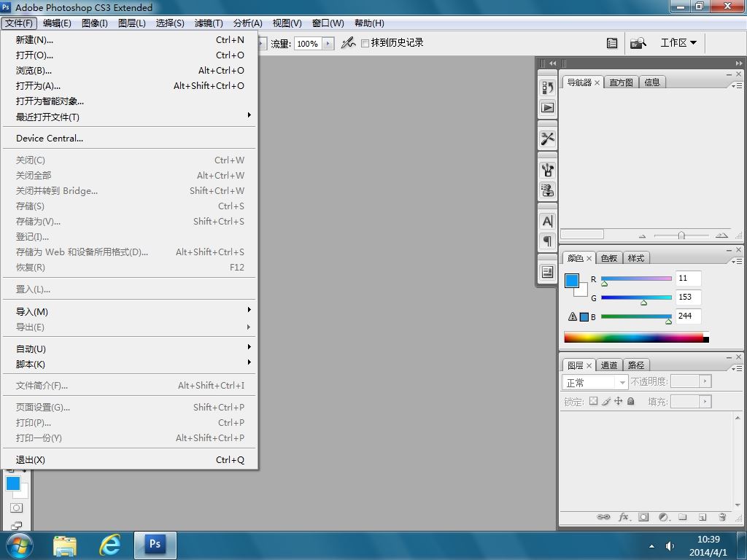
Task: Click the new adjustment layer icon
Action: coord(664,517)
